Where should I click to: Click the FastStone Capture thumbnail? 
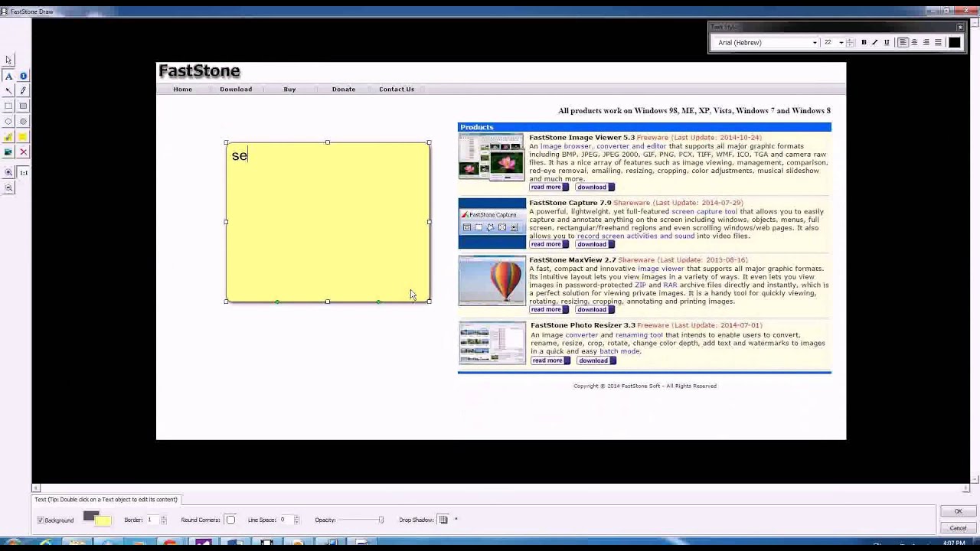(492, 223)
